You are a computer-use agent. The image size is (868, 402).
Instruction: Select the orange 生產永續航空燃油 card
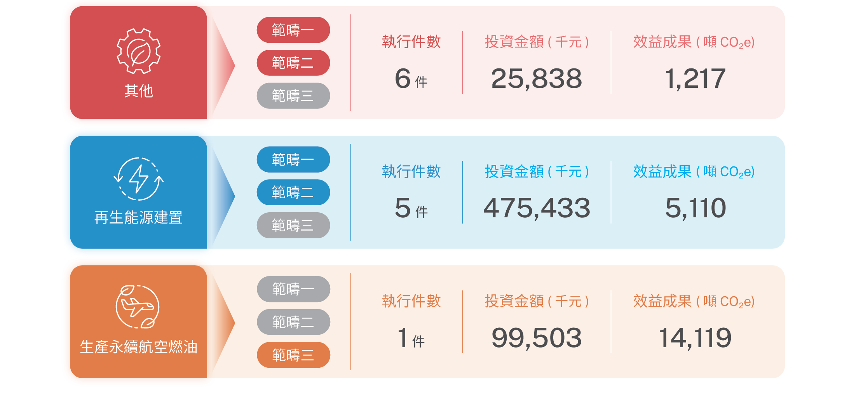pos(138,322)
